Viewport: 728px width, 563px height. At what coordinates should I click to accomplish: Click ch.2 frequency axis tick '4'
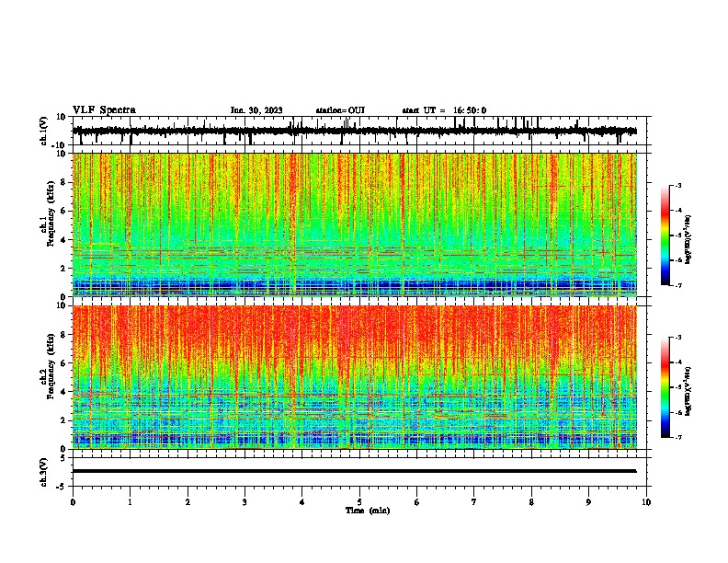click(x=63, y=392)
